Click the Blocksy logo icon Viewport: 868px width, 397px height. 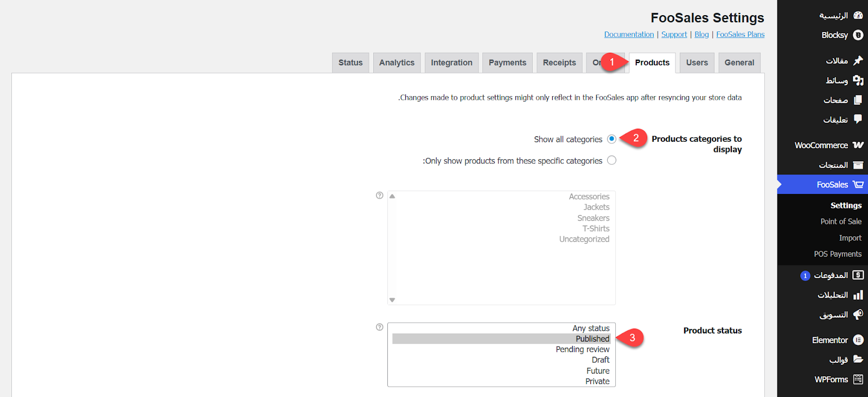(858, 35)
